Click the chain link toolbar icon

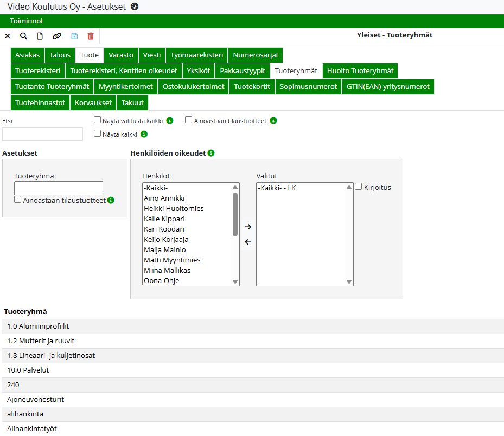click(x=56, y=36)
